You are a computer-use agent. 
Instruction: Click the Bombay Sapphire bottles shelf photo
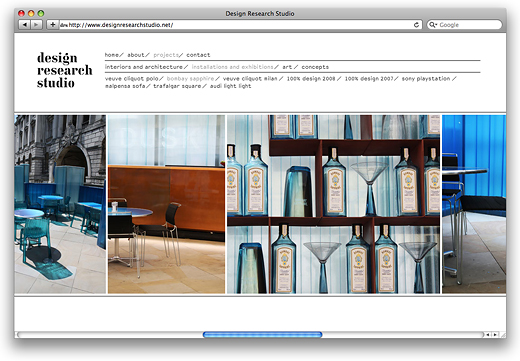point(333,204)
